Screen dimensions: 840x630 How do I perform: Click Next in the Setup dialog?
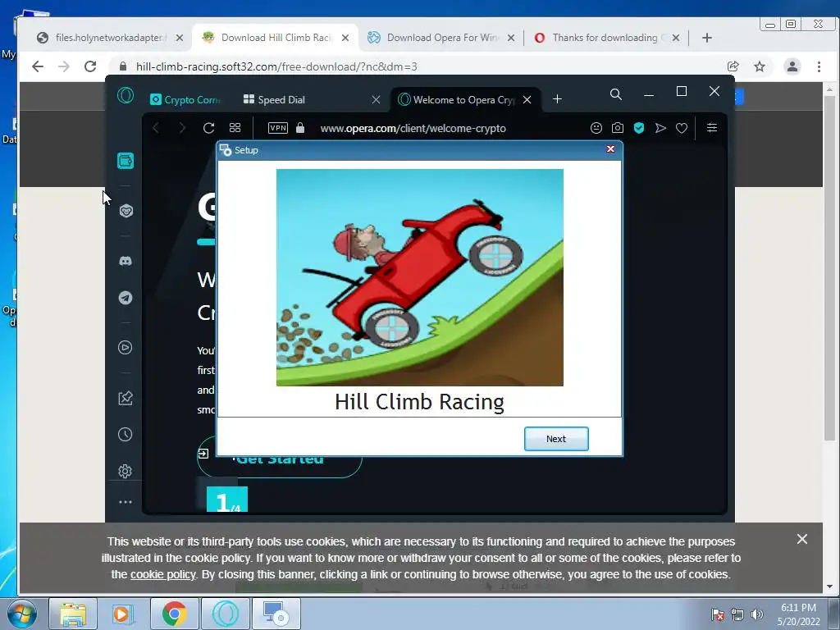pyautogui.click(x=556, y=439)
